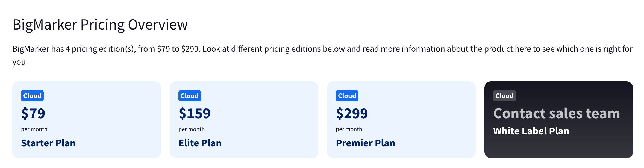Click the Cloud badge on Premier Plan card

[x=347, y=96]
